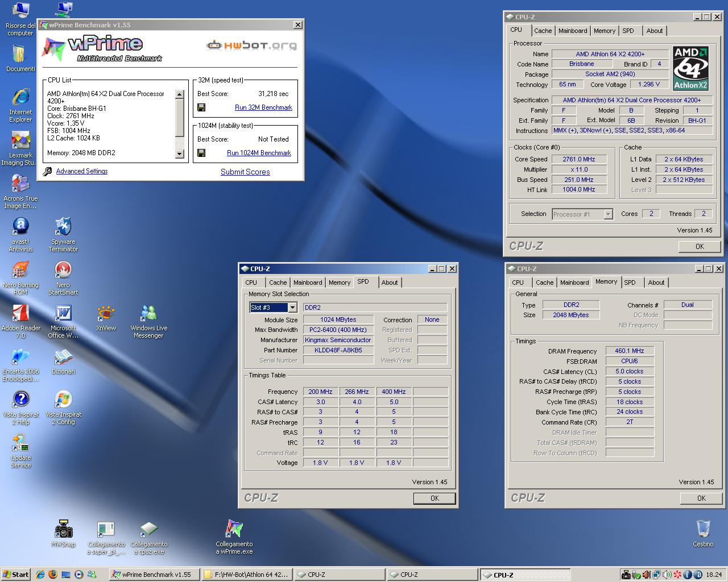Open the Memory tab in SPD CPU-Z window

(x=340, y=282)
